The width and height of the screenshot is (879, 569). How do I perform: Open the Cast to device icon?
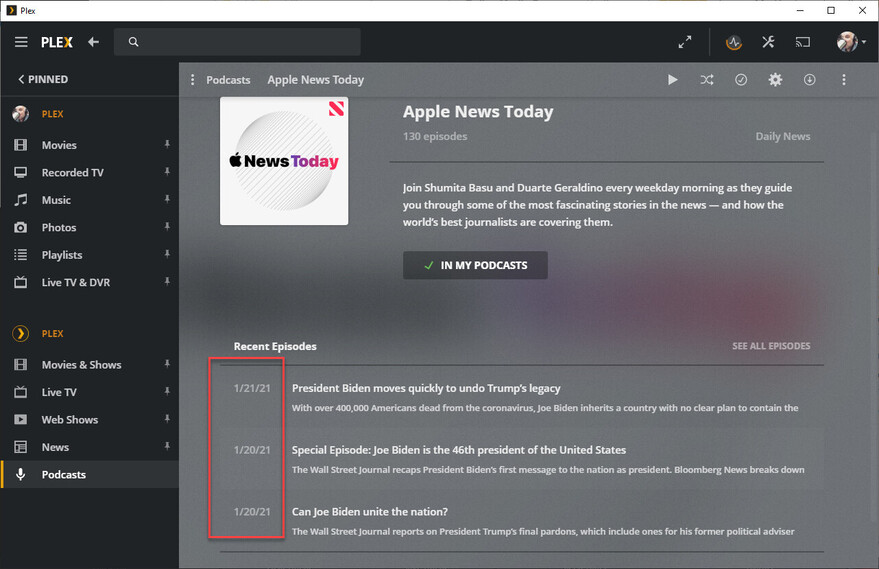click(803, 42)
